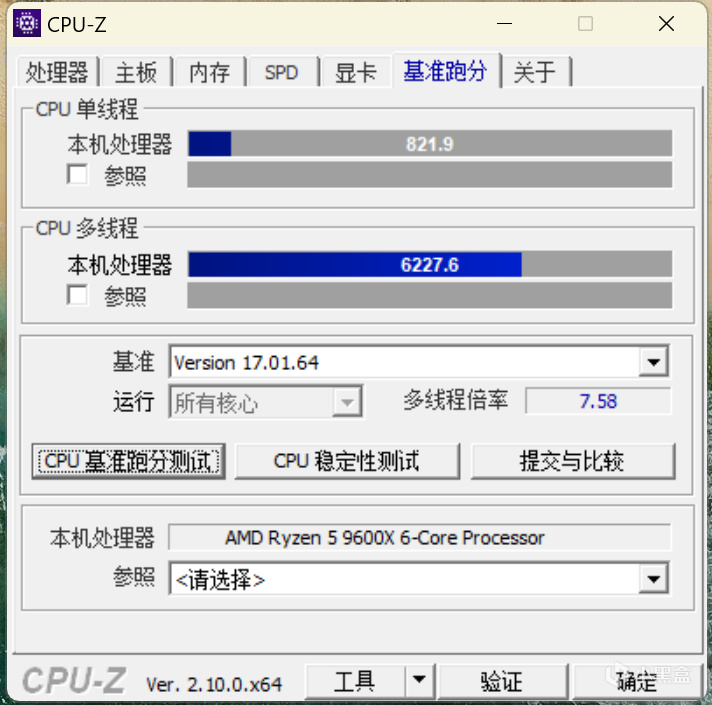The width and height of the screenshot is (712, 705).
Task: Minimize the CPU-Z window
Action: pyautogui.click(x=504, y=24)
